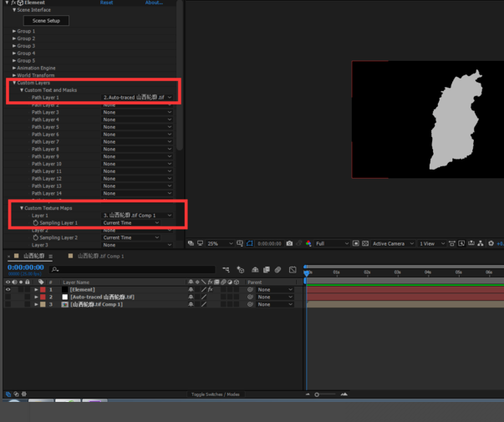Toggle Hide Shy Layers icon
Viewport: 504px width, 422px height.
click(x=255, y=270)
